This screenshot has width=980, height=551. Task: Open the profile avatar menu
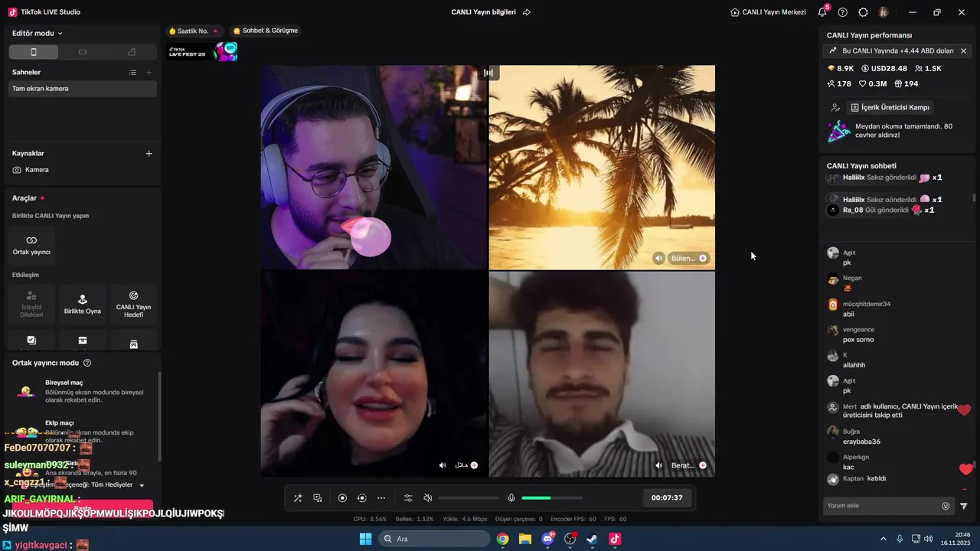(x=884, y=12)
